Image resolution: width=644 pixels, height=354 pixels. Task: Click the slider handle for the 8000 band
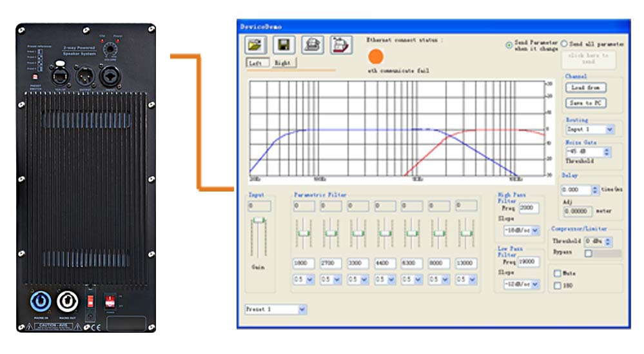pos(439,233)
